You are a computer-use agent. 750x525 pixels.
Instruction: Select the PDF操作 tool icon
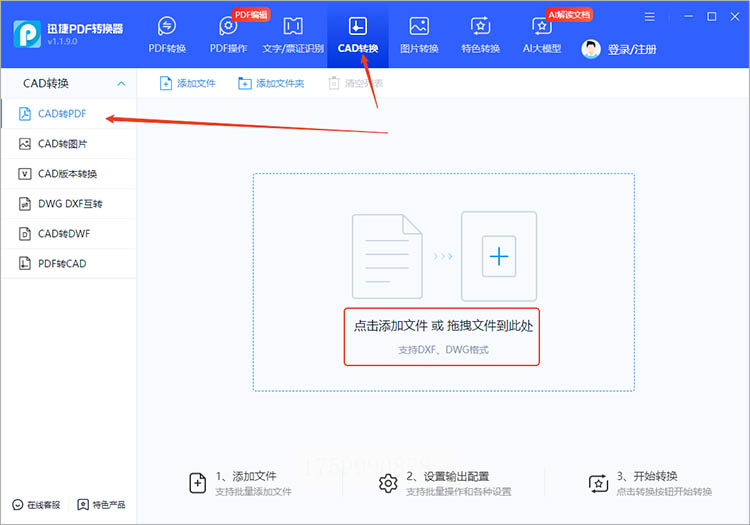228,26
